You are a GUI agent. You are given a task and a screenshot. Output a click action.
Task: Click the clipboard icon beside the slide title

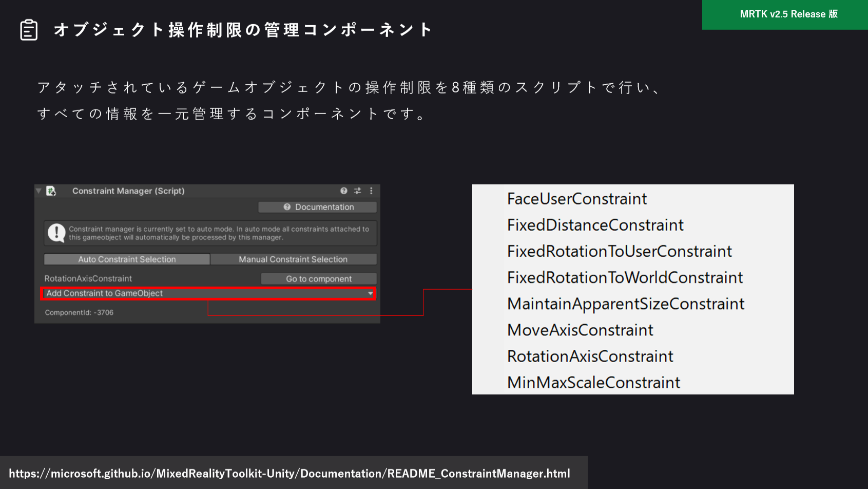(x=29, y=30)
